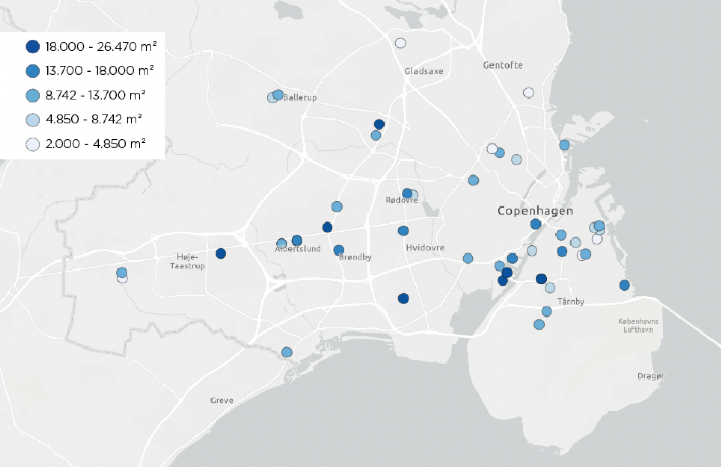
Task: Click the Greve map label
Action: 222,400
